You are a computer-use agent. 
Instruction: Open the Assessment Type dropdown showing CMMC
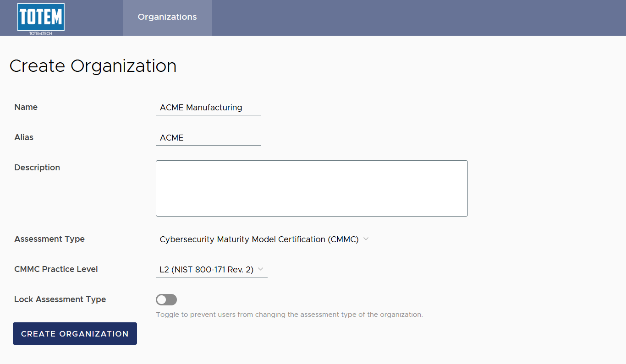[x=264, y=239]
